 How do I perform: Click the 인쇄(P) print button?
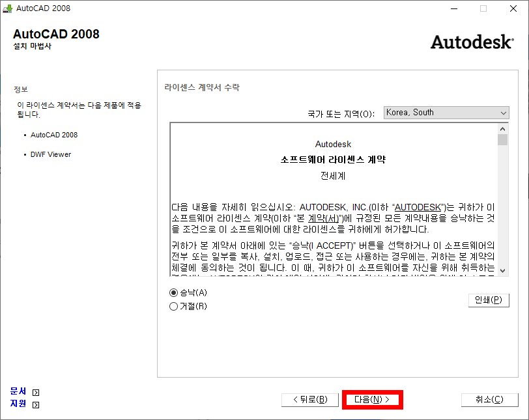(489, 300)
